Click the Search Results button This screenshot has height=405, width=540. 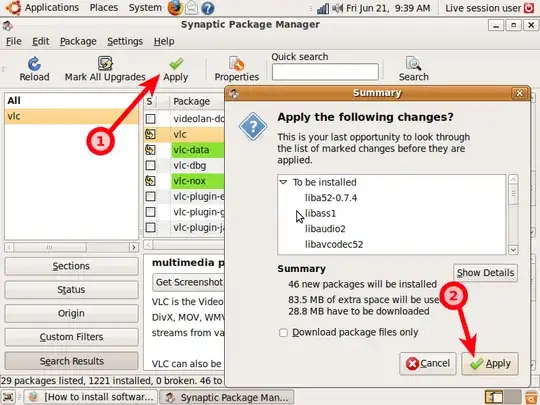tap(71, 361)
